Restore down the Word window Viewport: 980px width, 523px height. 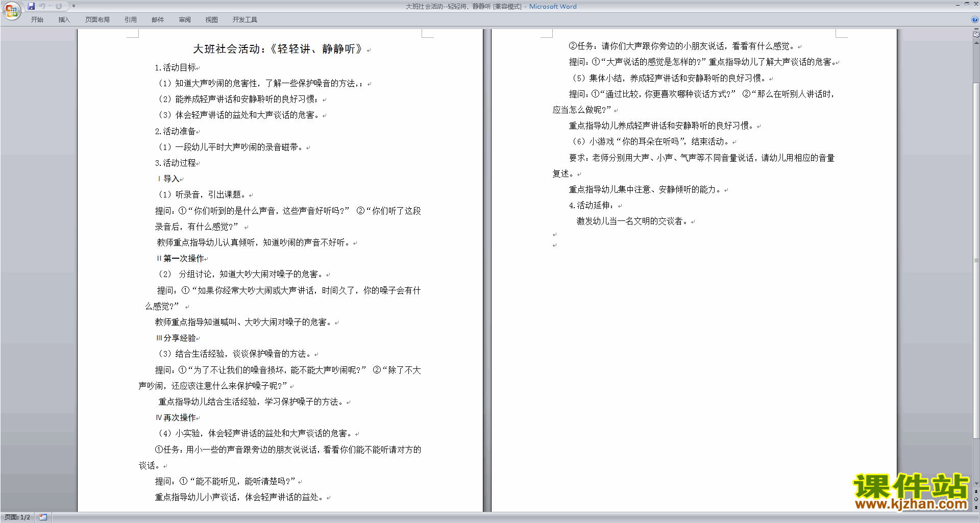pos(967,5)
